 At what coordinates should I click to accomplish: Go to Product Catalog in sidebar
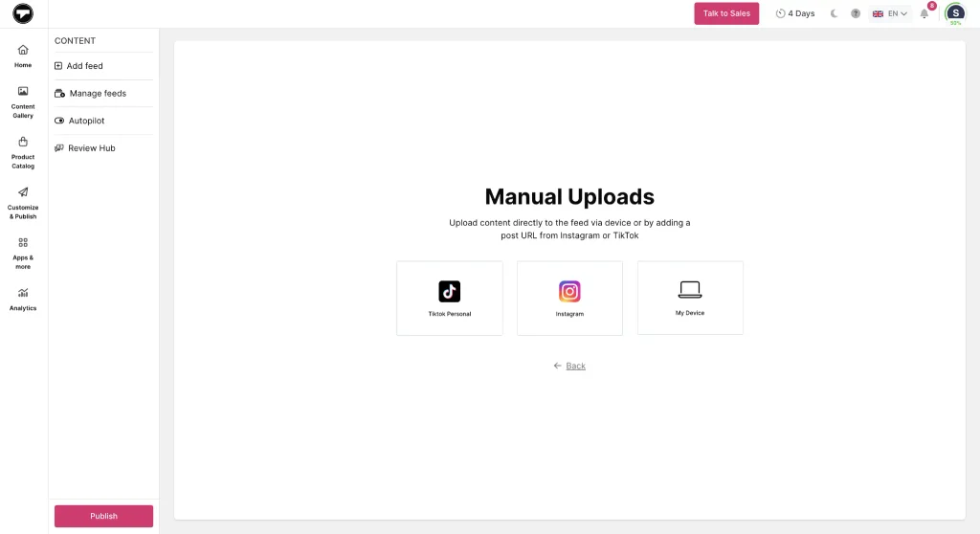(23, 153)
